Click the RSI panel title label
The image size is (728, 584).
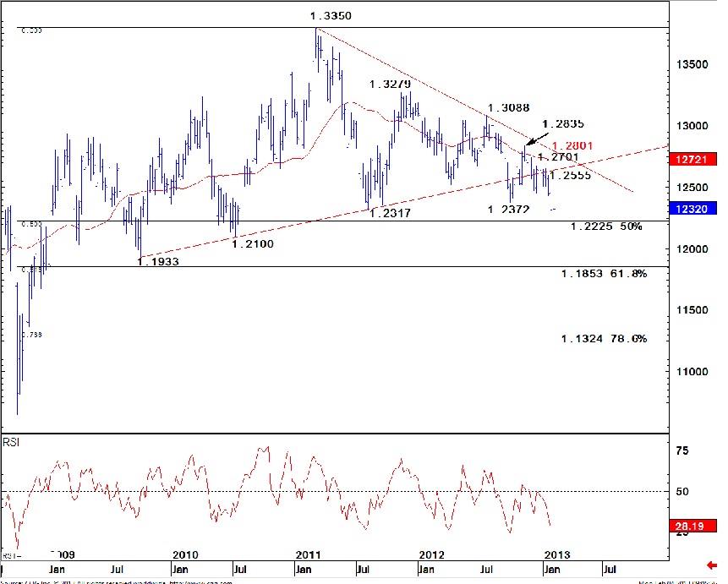pyautogui.click(x=13, y=442)
